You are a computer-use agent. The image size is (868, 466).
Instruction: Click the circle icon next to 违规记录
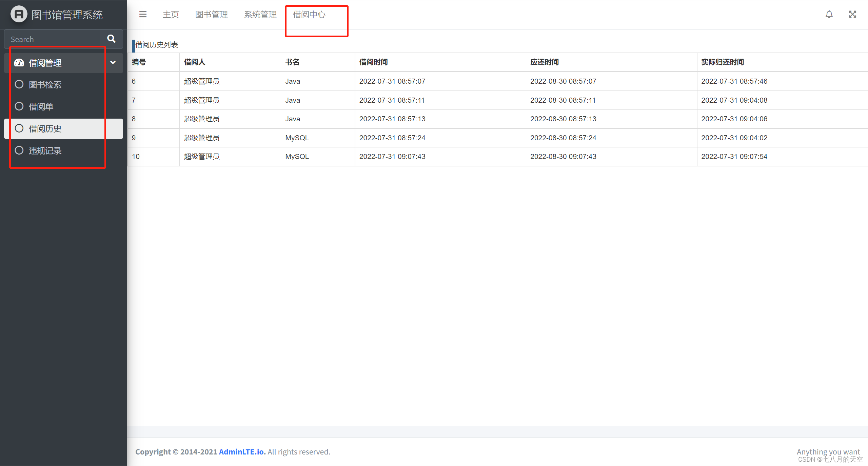[x=19, y=150]
